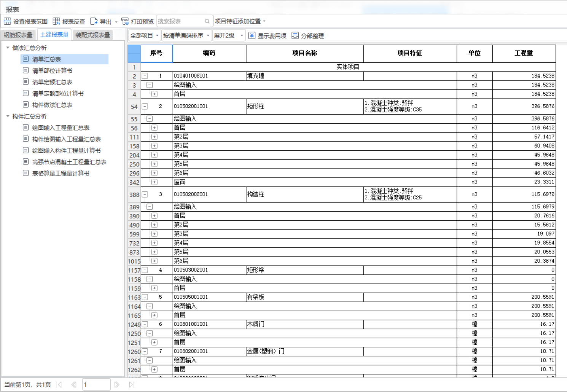
Task: Open the 高强节点混凝土工程量汇总表 report
Action: pos(69,162)
